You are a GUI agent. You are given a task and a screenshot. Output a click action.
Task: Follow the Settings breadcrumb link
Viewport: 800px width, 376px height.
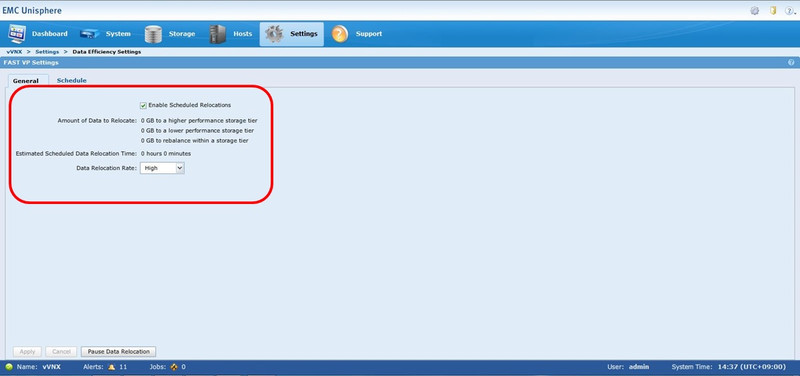[47, 52]
